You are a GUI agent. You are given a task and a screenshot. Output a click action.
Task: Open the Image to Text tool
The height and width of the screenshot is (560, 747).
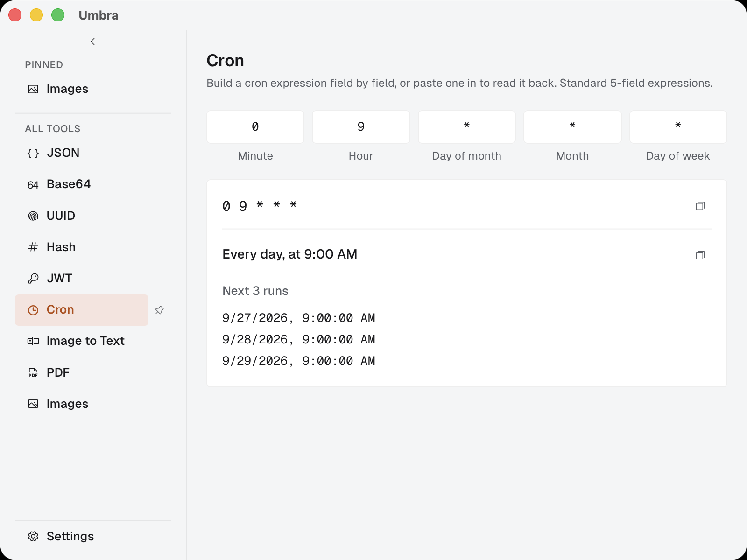tap(82, 341)
